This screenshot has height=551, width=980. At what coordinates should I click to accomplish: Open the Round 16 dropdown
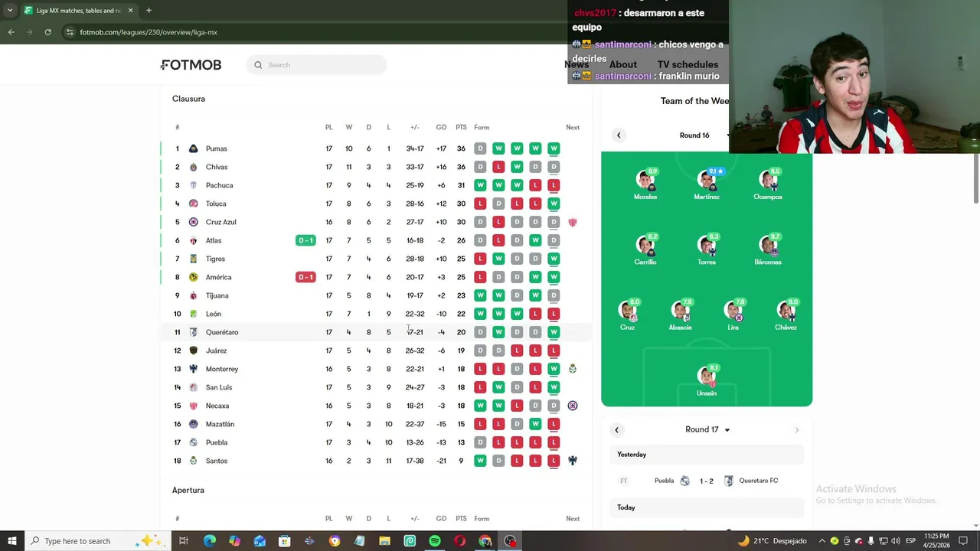point(704,135)
